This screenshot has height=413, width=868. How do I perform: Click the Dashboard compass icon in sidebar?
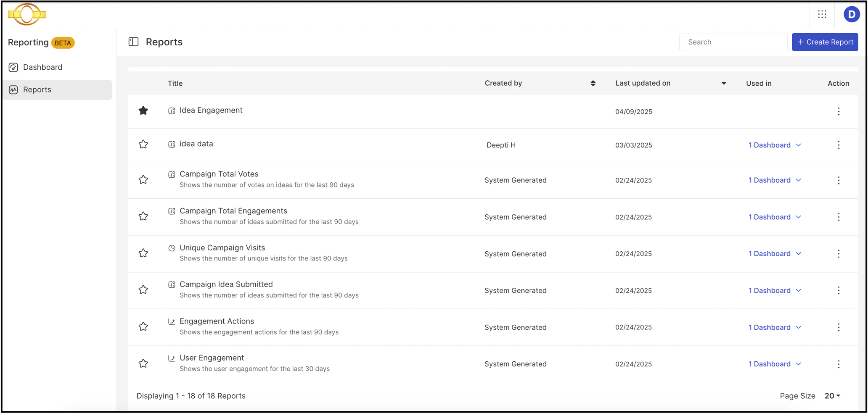click(x=14, y=67)
